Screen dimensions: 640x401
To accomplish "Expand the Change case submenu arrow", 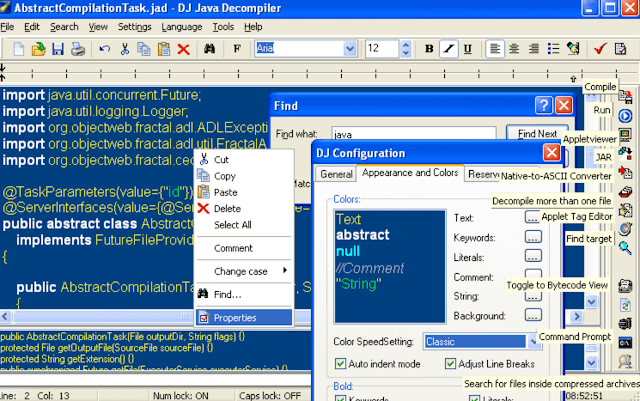I will pos(284,271).
